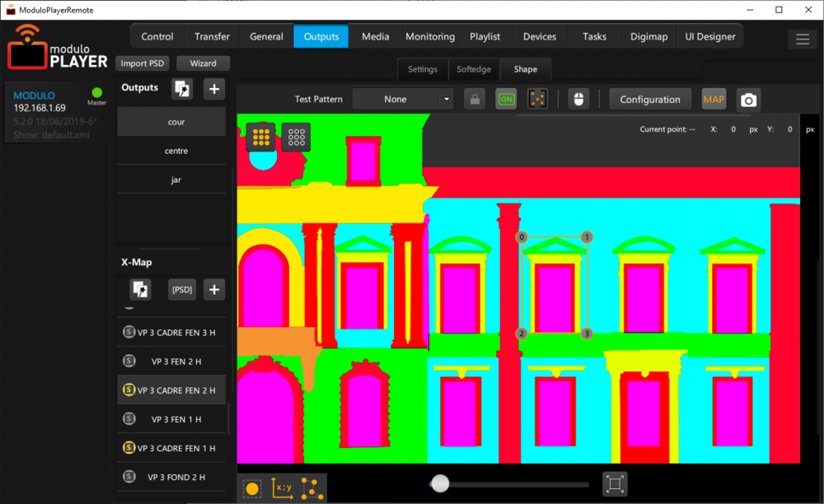This screenshot has height=504, width=824.
Task: Toggle the MAP button
Action: 714,98
